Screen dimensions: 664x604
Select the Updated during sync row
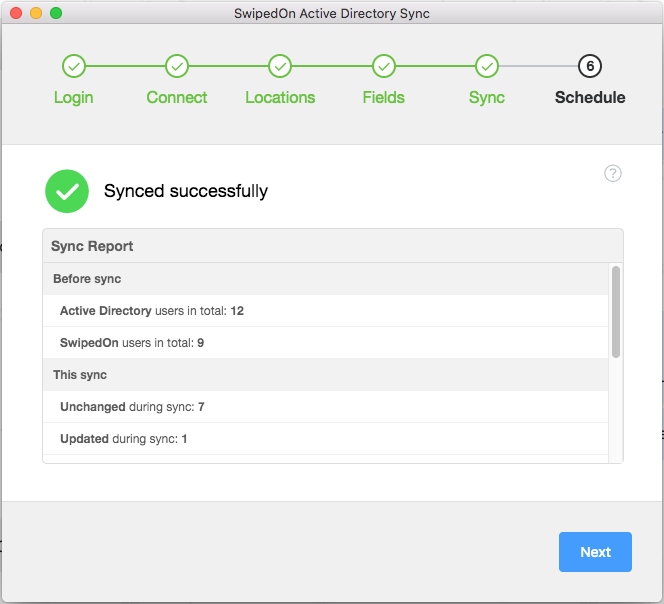click(326, 439)
